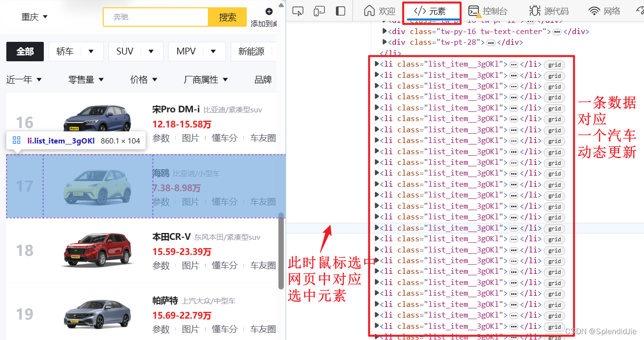Open the 厂商属性 filter dropdown

(x=205, y=79)
